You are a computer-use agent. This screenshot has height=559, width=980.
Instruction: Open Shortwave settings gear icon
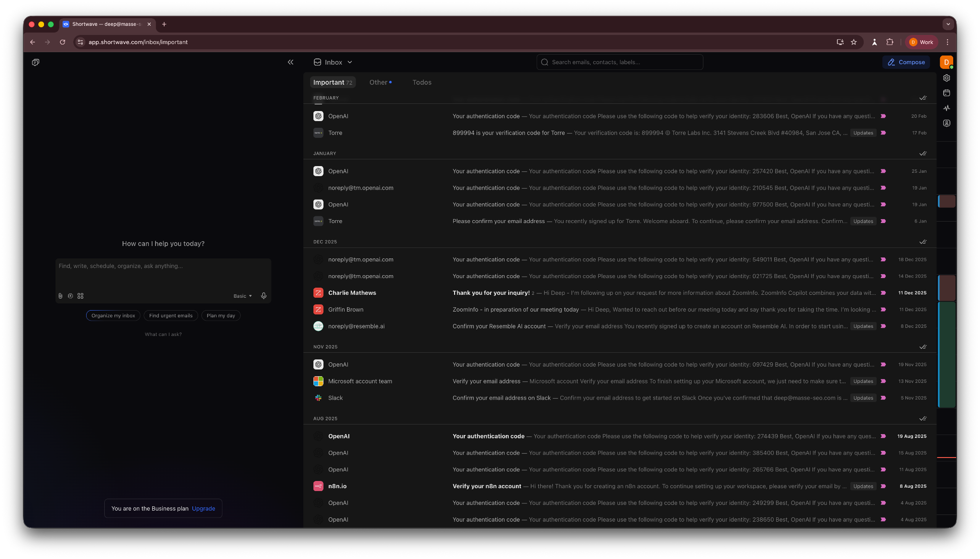coord(947,78)
